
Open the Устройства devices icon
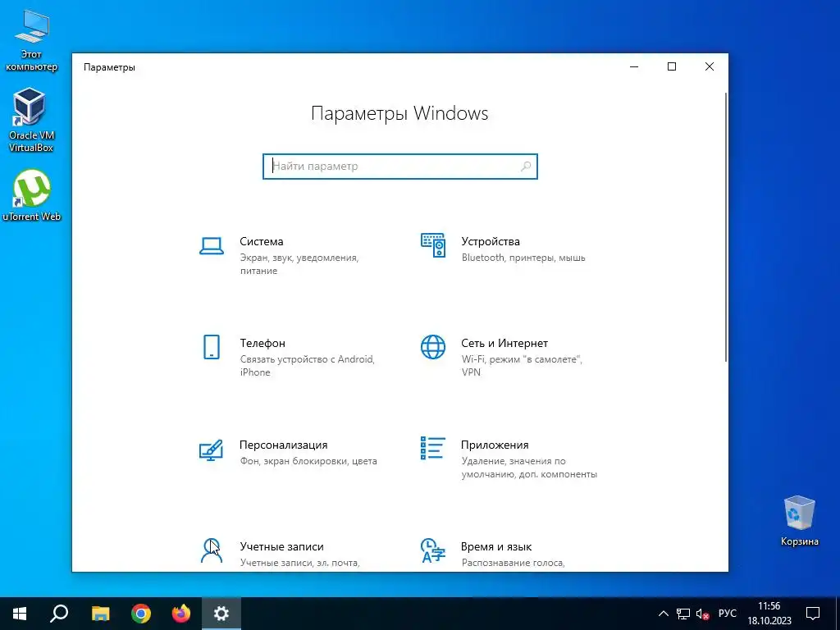tap(433, 245)
